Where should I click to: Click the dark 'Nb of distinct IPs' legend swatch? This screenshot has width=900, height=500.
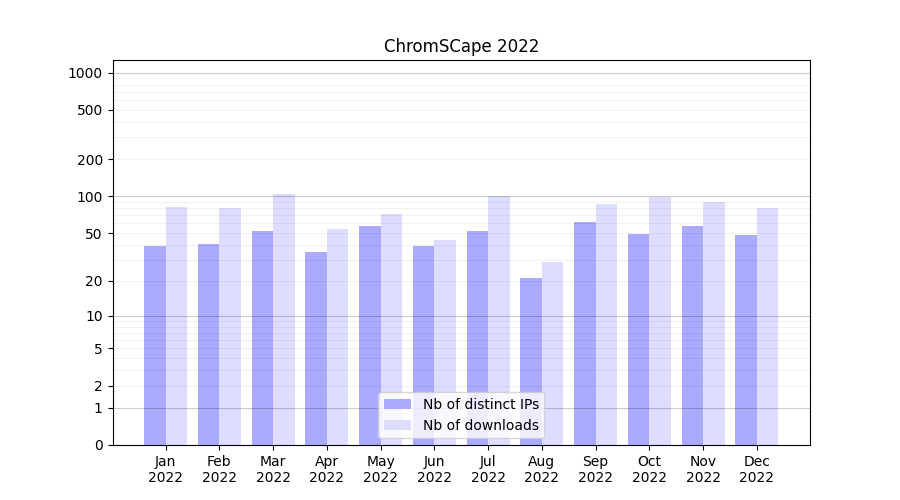tap(397, 404)
